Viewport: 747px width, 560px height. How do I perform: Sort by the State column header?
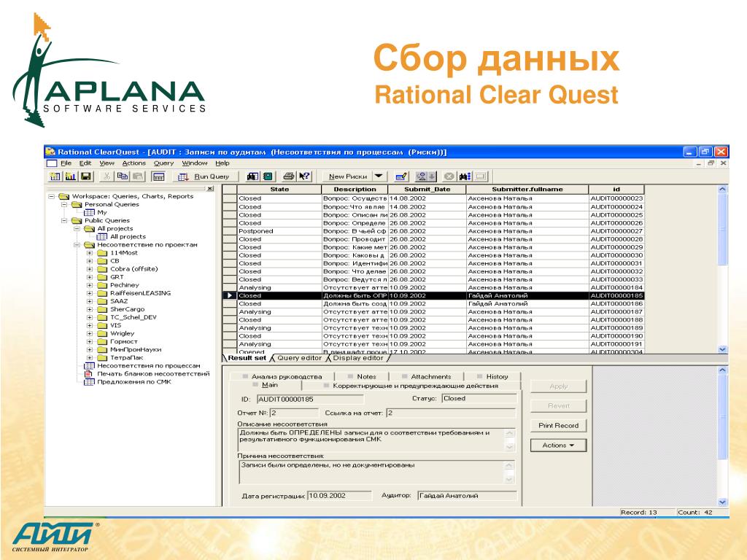click(279, 190)
